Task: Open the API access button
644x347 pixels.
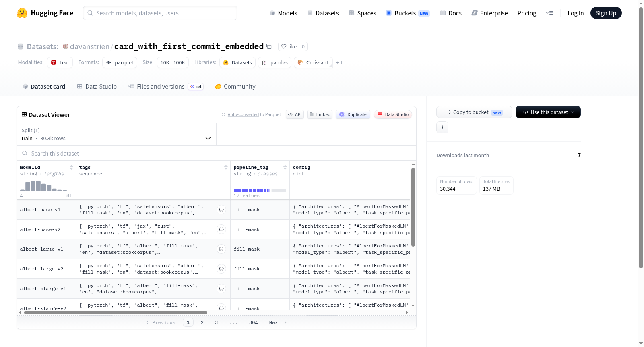Action: coord(295,114)
